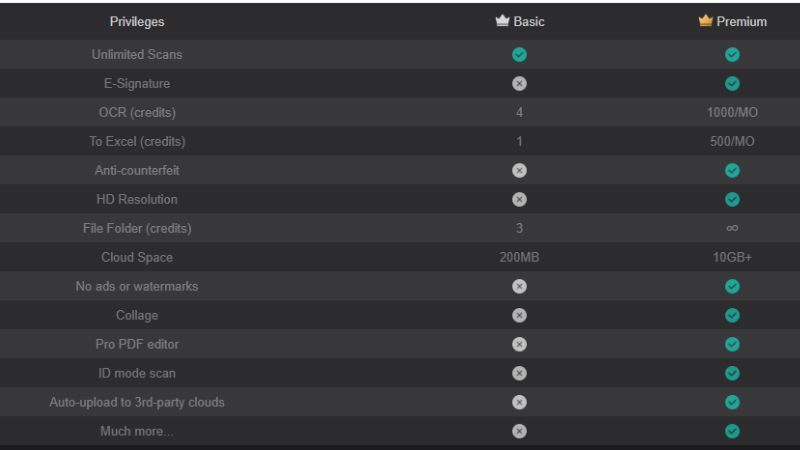
Task: Click the 10GB+ Cloud Space value
Action: [x=732, y=257]
